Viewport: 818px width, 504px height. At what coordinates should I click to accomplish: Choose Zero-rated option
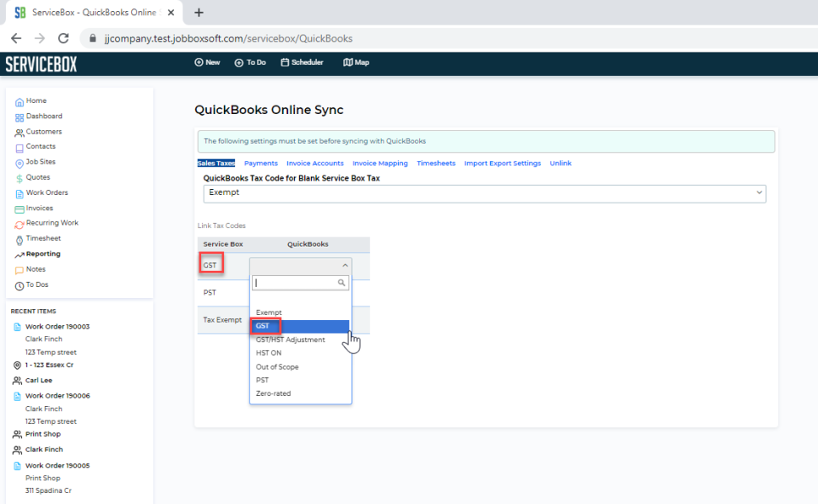(274, 393)
